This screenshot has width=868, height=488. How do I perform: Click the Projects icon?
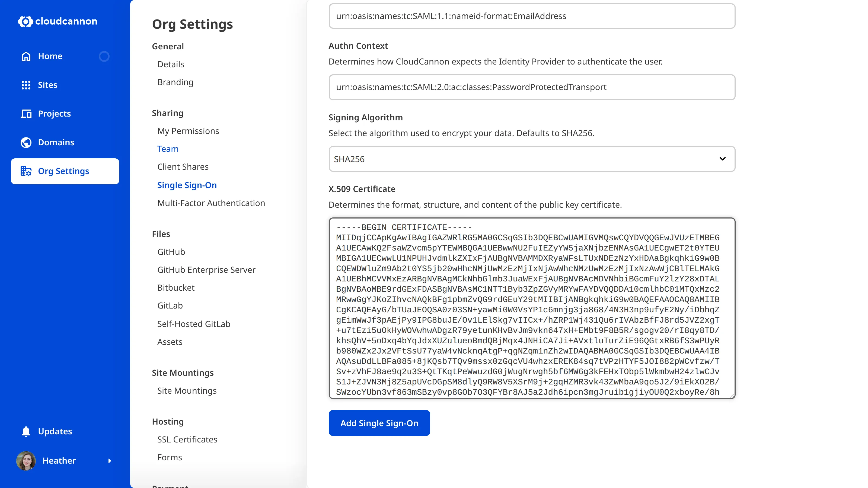[x=26, y=114]
